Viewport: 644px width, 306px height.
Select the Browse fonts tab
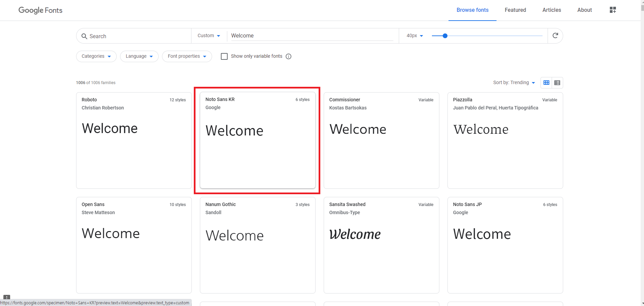473,10
